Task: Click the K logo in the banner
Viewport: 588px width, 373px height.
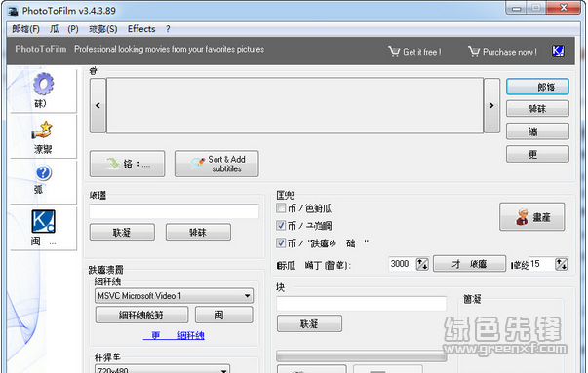Action: point(558,51)
